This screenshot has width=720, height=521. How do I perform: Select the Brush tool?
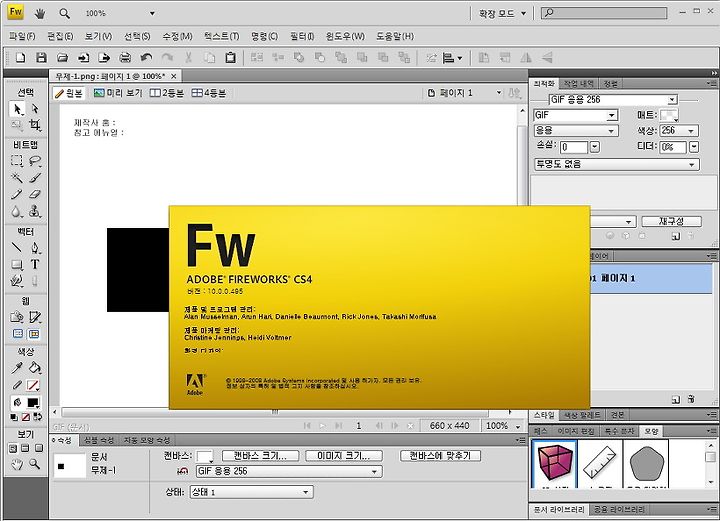[x=35, y=178]
